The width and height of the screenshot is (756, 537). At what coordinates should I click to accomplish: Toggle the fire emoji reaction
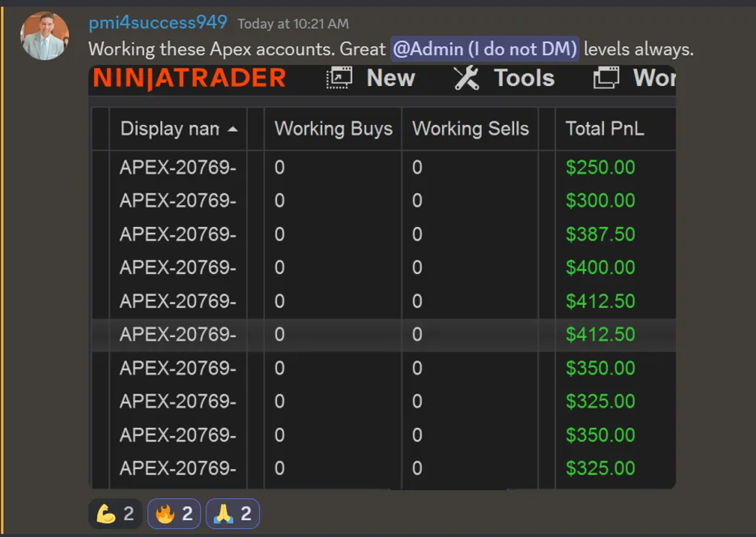pos(174,514)
